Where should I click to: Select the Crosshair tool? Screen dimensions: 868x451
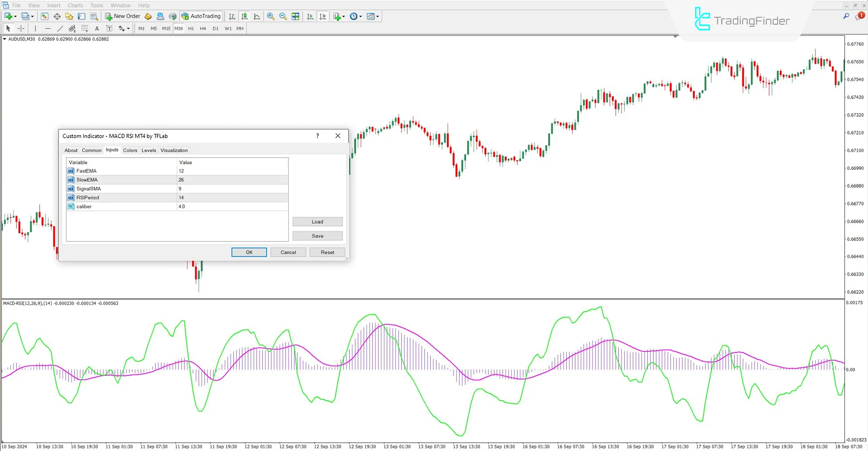[21, 28]
